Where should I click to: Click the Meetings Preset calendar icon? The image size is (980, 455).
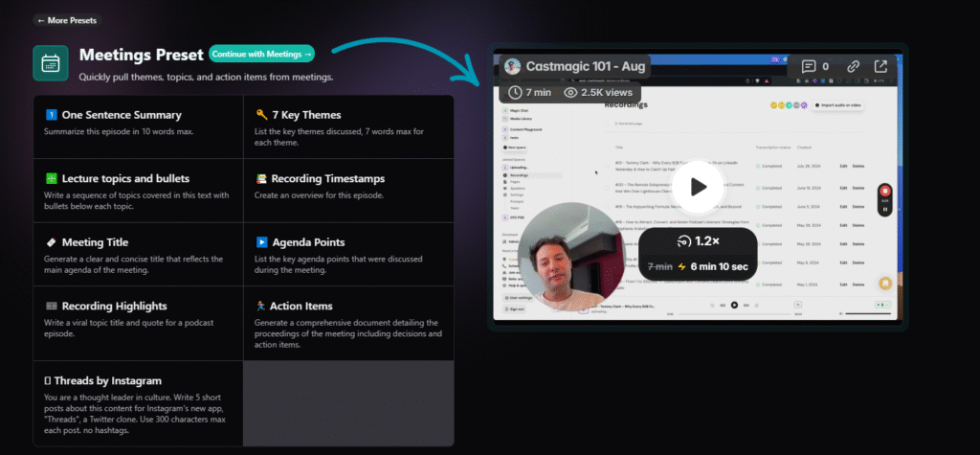(51, 63)
